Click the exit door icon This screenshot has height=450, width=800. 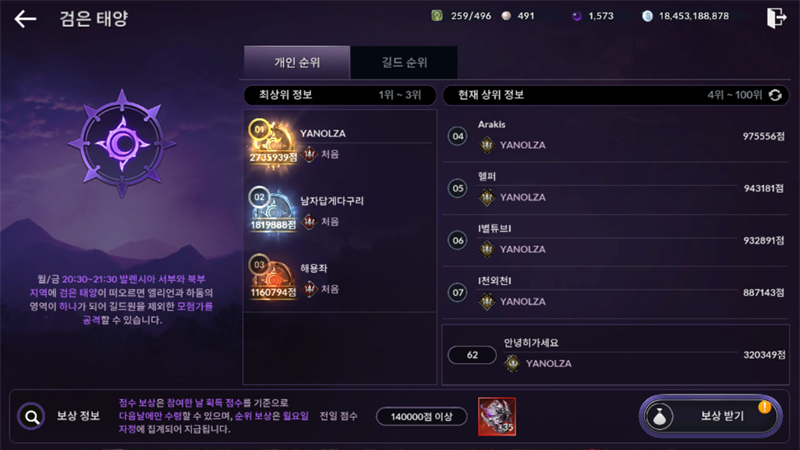(x=776, y=18)
